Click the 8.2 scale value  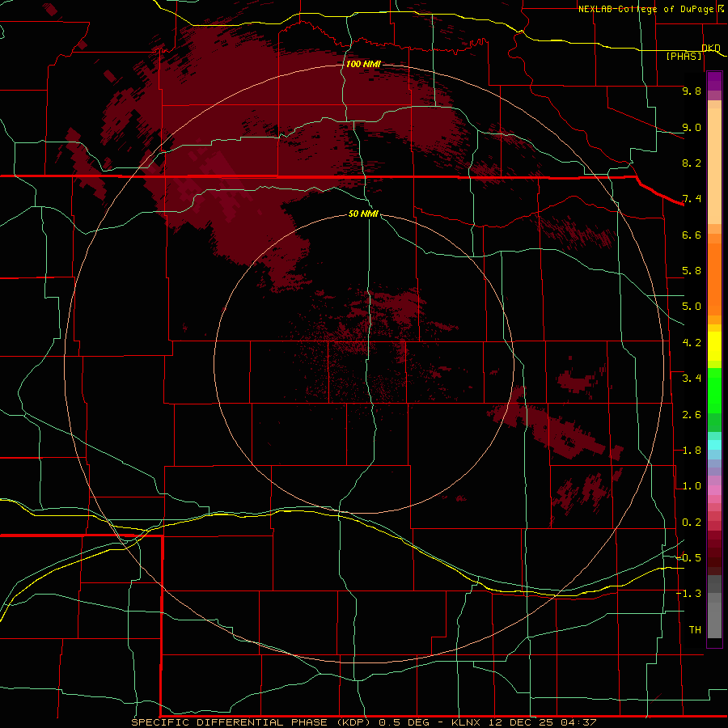coord(692,163)
